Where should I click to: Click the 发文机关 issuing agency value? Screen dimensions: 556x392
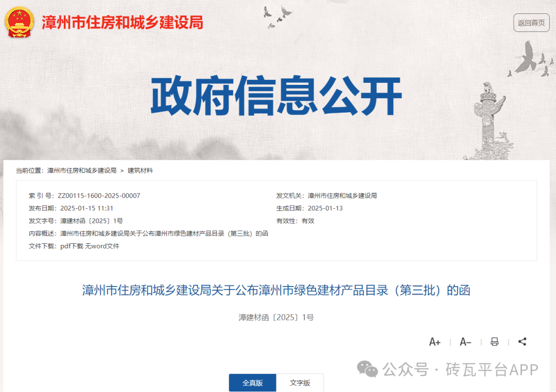(x=342, y=195)
